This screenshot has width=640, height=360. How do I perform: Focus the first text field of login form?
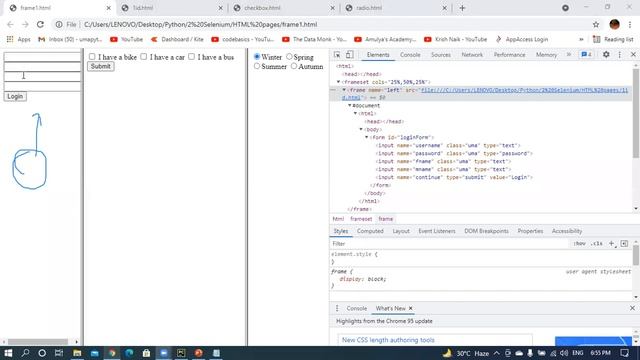click(42, 57)
